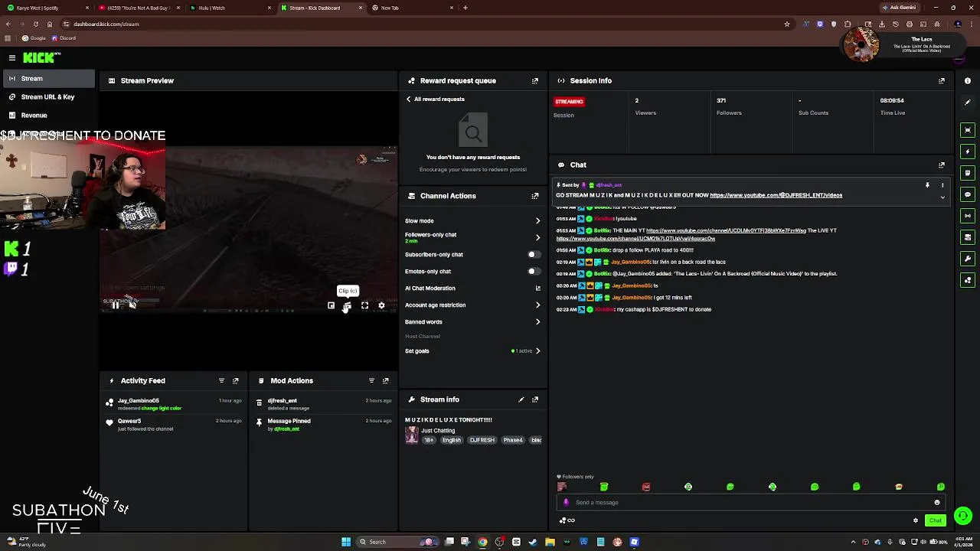
Task: Unmute the stream preview audio
Action: [132, 305]
